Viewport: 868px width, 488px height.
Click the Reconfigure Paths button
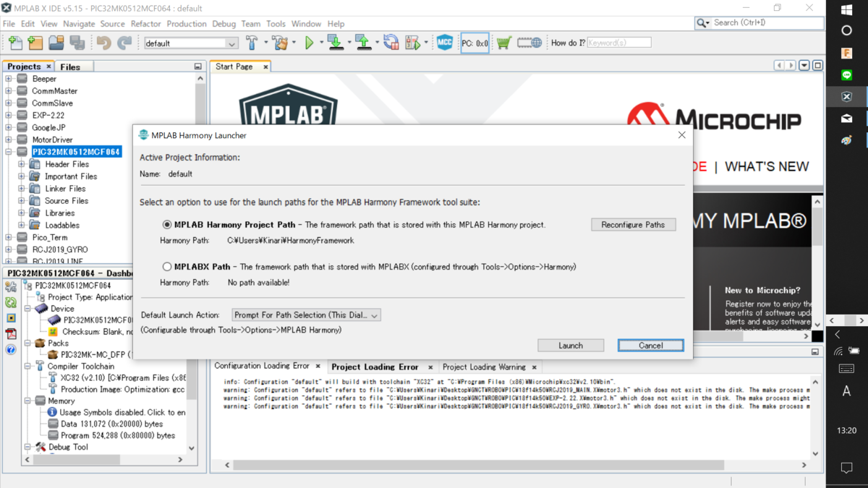click(633, 225)
